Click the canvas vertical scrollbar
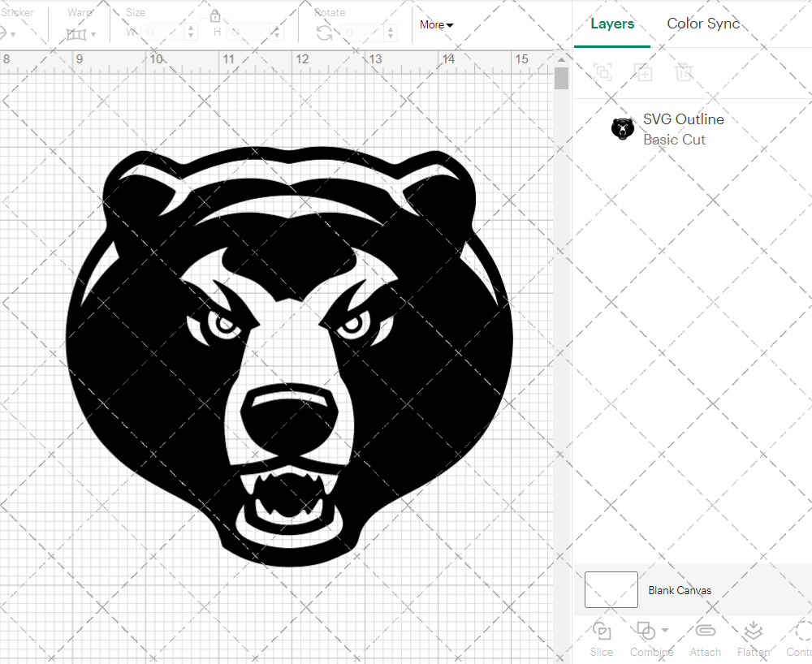Image resolution: width=812 pixels, height=664 pixels. pos(561,77)
